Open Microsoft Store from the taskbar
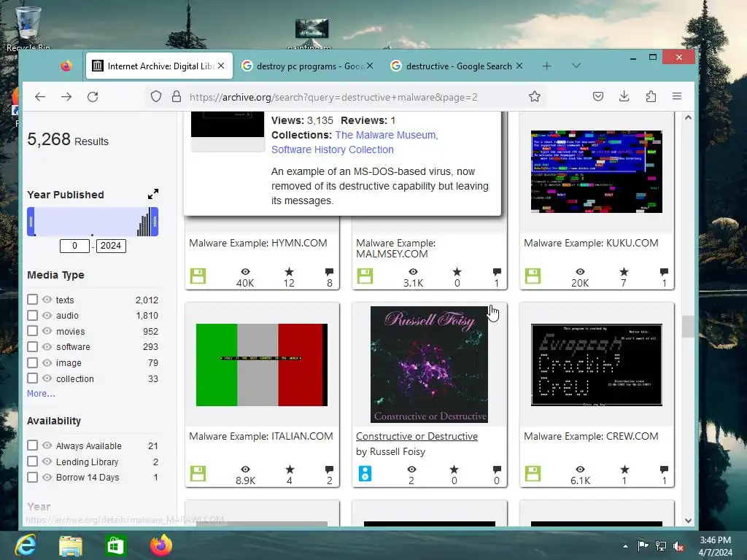 point(115,545)
